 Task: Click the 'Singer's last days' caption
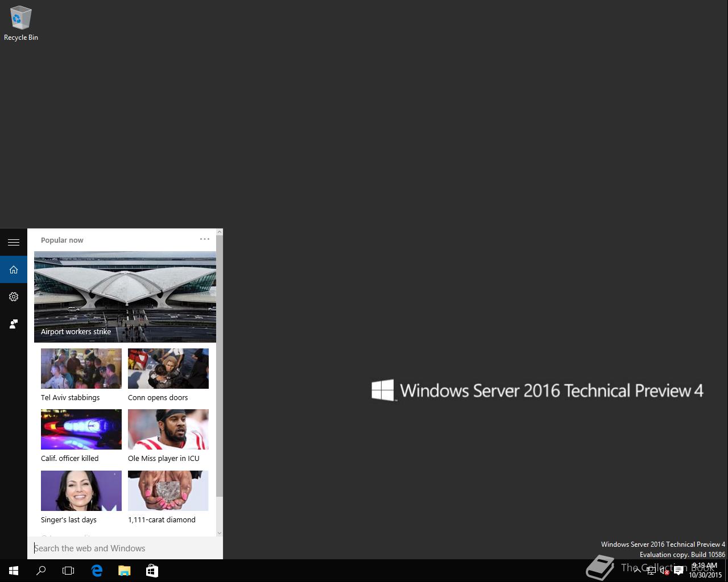click(68, 519)
